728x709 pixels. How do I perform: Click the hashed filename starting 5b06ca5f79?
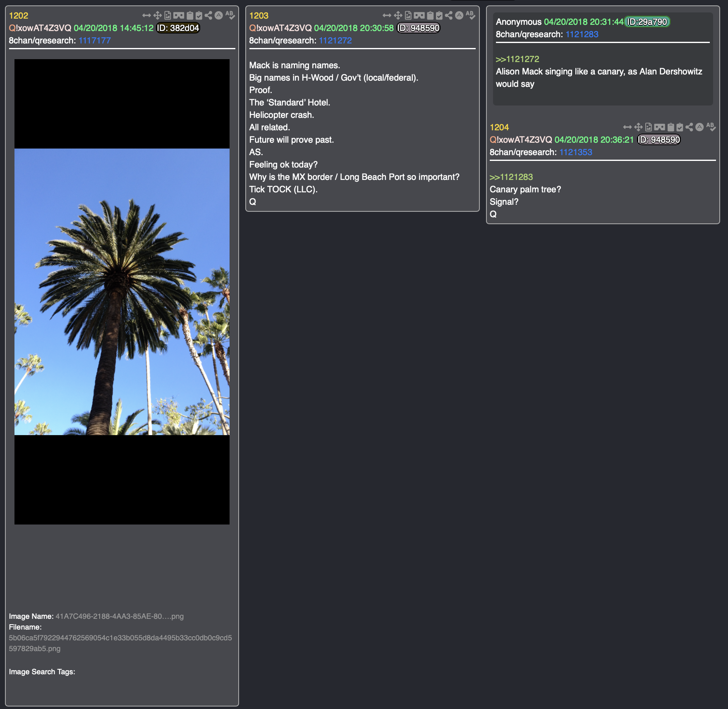[x=120, y=643]
